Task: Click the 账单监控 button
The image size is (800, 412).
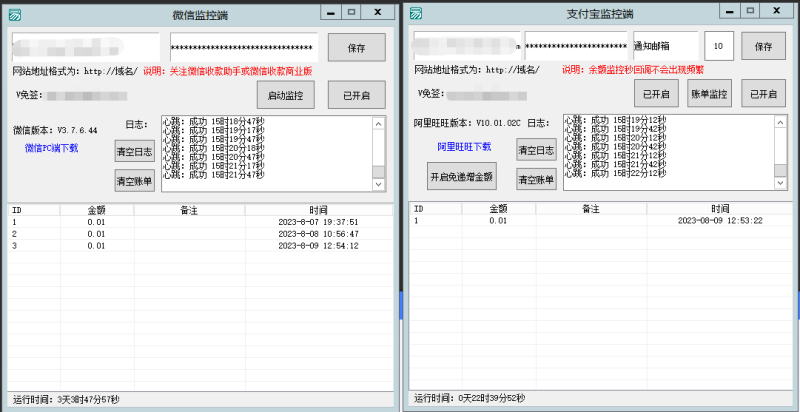Action: [x=710, y=93]
